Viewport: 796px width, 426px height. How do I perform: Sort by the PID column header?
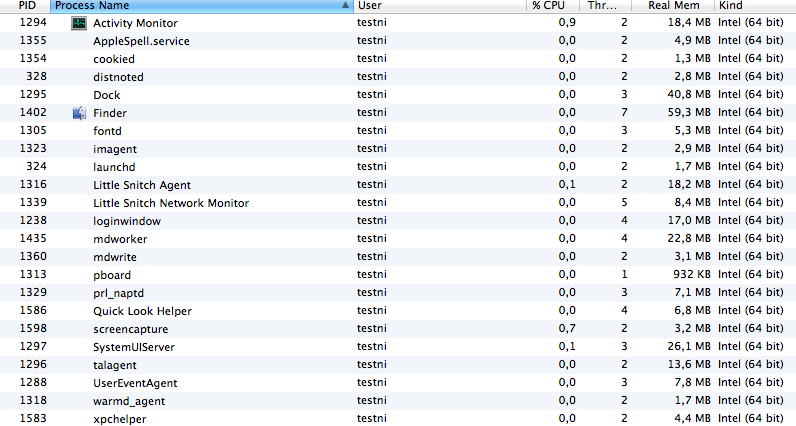(x=25, y=6)
